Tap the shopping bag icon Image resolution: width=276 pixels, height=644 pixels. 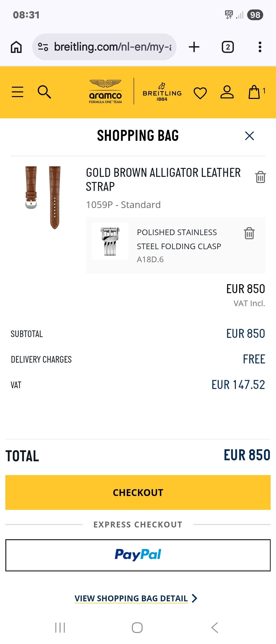pyautogui.click(x=255, y=92)
